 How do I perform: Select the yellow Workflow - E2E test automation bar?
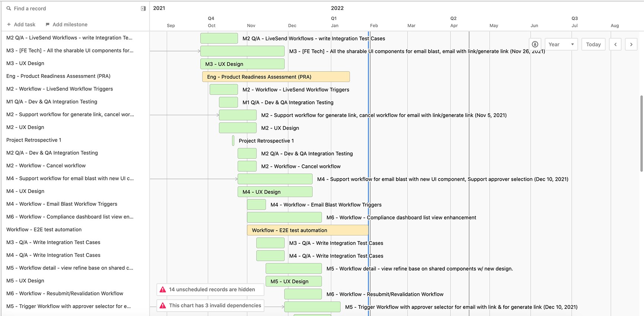[307, 230]
